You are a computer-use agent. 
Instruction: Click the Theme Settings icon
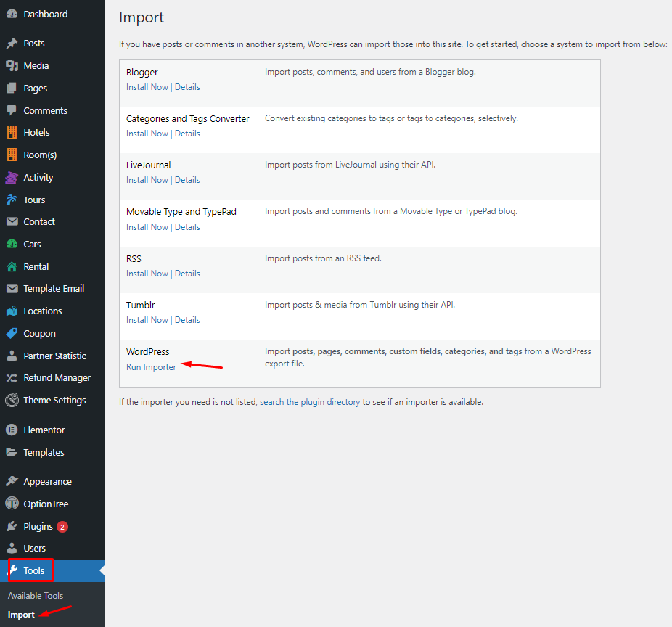coord(12,401)
